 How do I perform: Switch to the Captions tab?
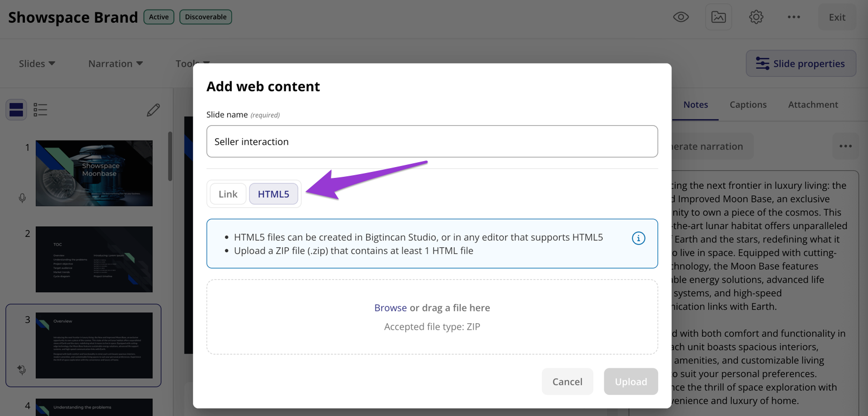click(x=748, y=105)
